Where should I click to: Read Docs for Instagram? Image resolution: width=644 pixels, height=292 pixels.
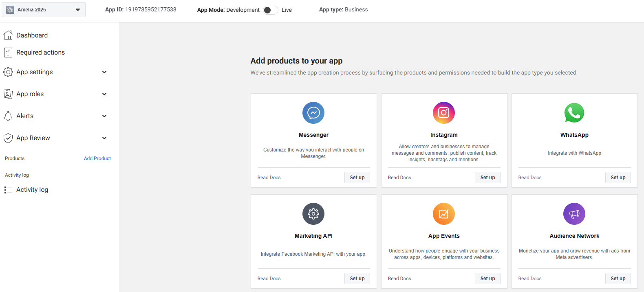(x=399, y=178)
